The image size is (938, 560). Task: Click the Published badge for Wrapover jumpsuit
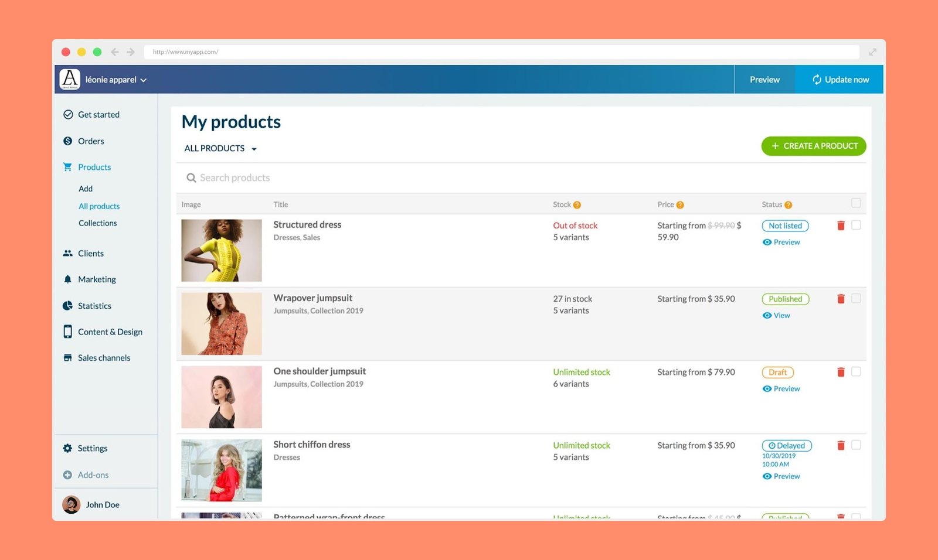786,299
